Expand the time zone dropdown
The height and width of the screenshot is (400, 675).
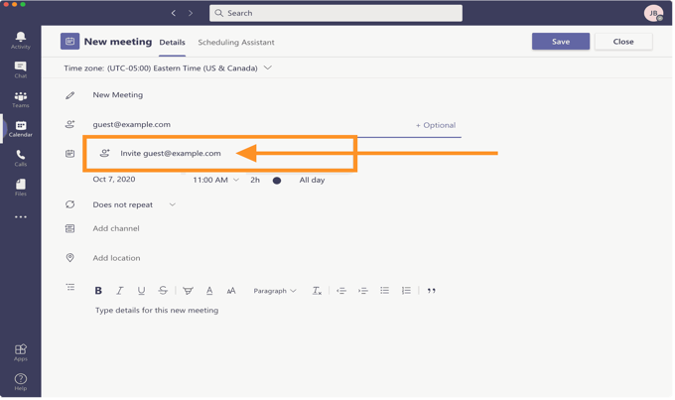pos(268,68)
